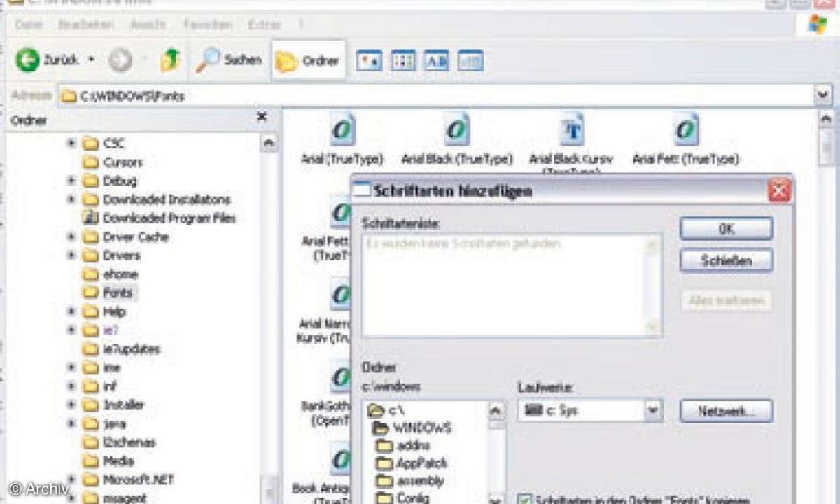The height and width of the screenshot is (504, 840).
Task: Select the Arial Black (TrueType) font icon
Action: coord(456,131)
